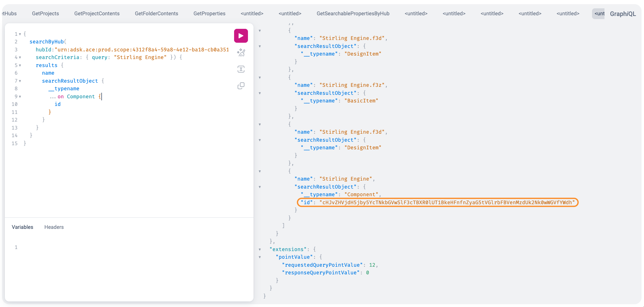Viewport: 644px width, 307px height.
Task: Click the GraphiQL logo text
Action: click(622, 14)
